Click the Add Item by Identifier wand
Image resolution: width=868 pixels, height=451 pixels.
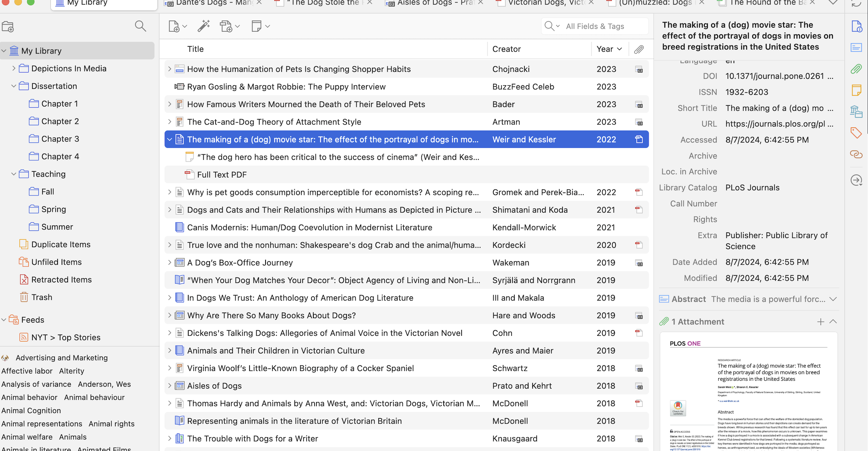[x=204, y=26]
